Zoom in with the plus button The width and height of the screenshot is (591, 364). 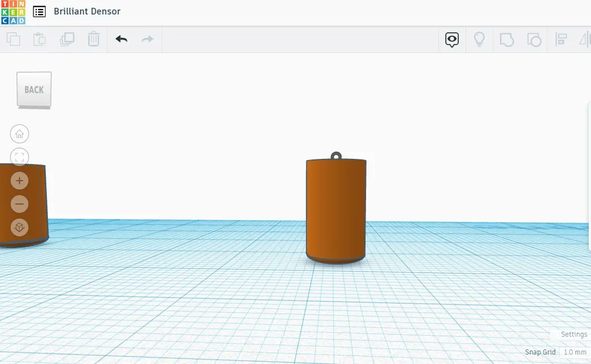pos(20,181)
